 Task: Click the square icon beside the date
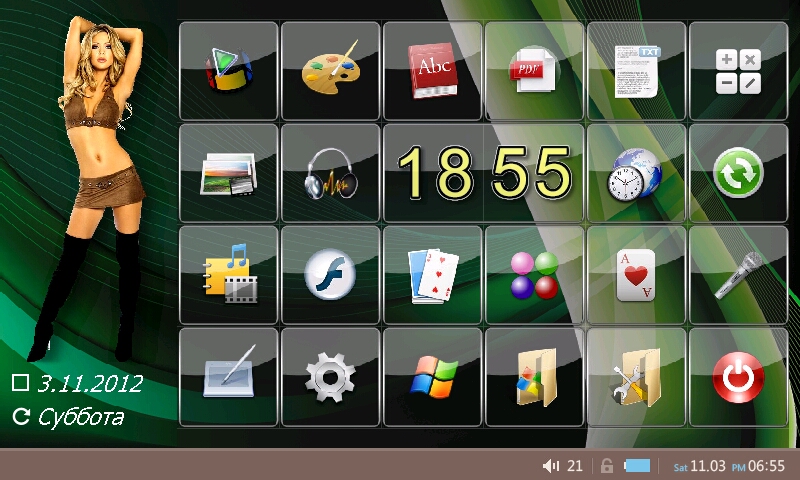(20, 383)
